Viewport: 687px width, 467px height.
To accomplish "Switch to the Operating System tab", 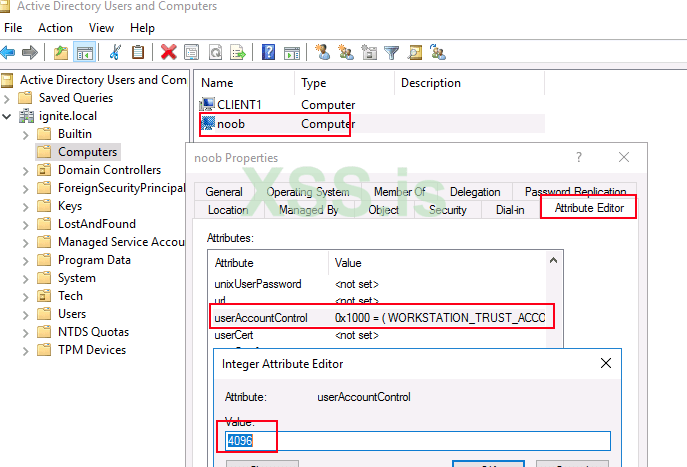I will [308, 192].
